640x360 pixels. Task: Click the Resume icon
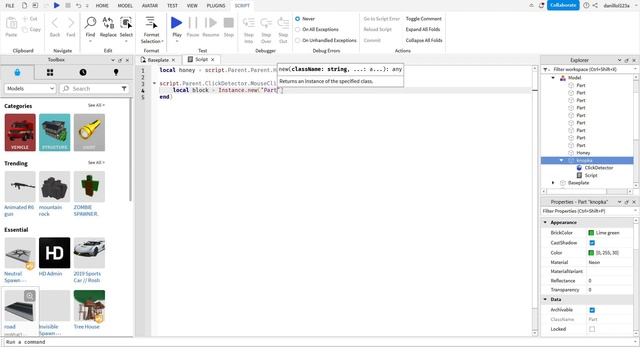pyautogui.click(x=211, y=23)
